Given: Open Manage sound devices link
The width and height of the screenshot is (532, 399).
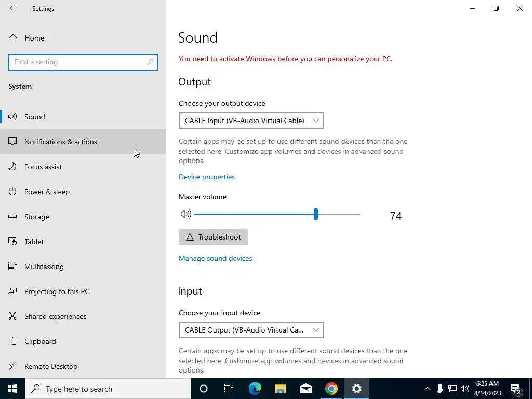Looking at the screenshot, I should 216,258.
